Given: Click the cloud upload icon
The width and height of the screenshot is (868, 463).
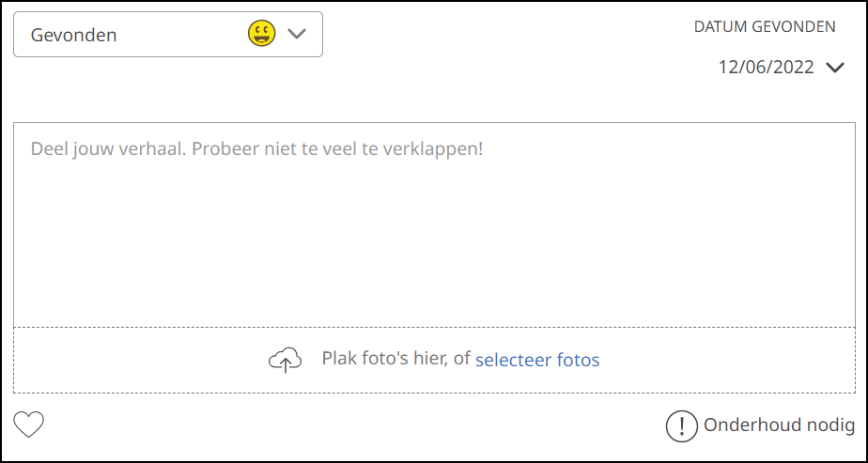Looking at the screenshot, I should click(x=286, y=361).
